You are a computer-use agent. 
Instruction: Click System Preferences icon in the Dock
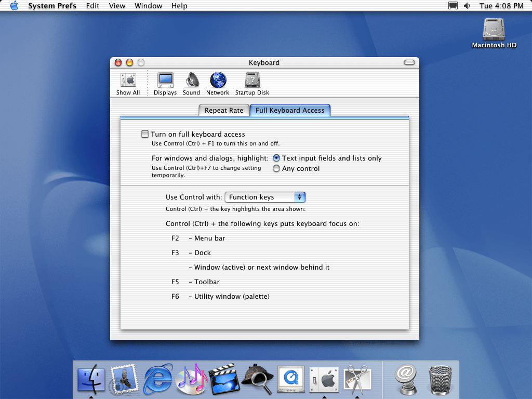324,379
